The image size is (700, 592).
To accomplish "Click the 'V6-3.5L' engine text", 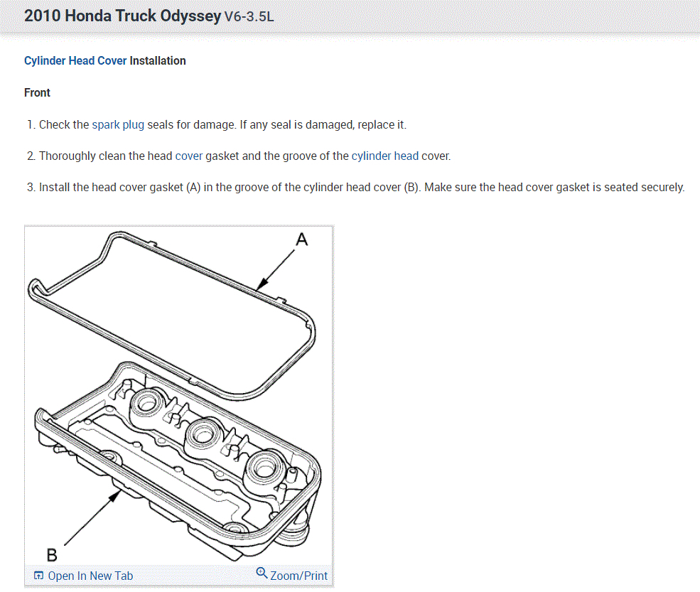I will pyautogui.click(x=249, y=17).
